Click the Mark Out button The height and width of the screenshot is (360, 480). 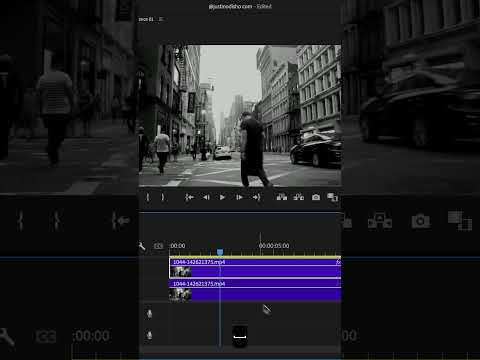coord(163,197)
